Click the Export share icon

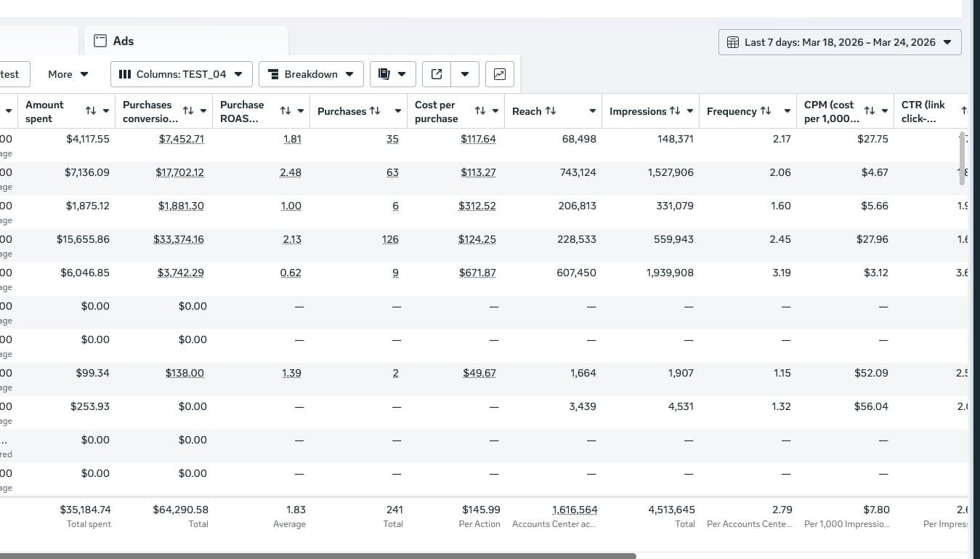(437, 74)
